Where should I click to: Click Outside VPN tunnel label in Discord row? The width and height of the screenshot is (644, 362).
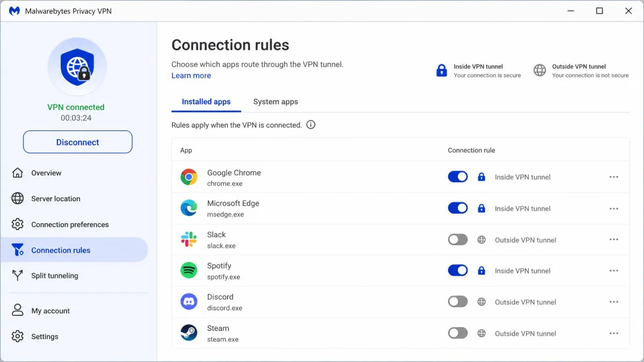click(525, 302)
